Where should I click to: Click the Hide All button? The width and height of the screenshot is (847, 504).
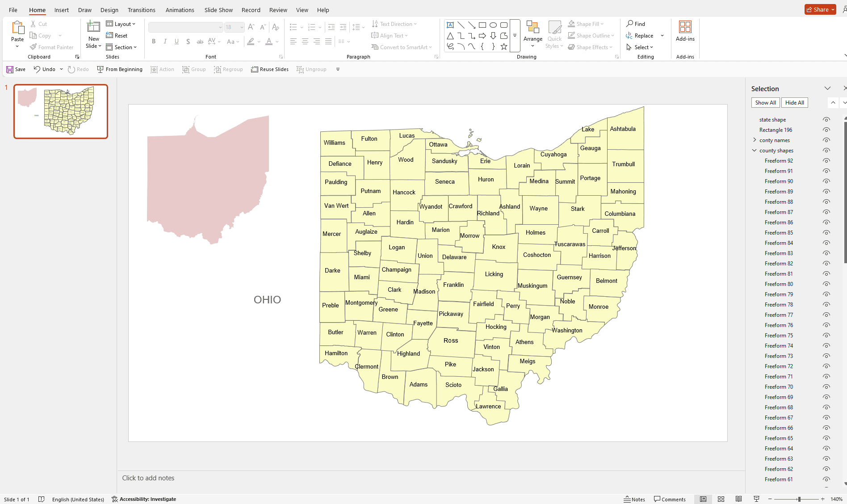795,103
